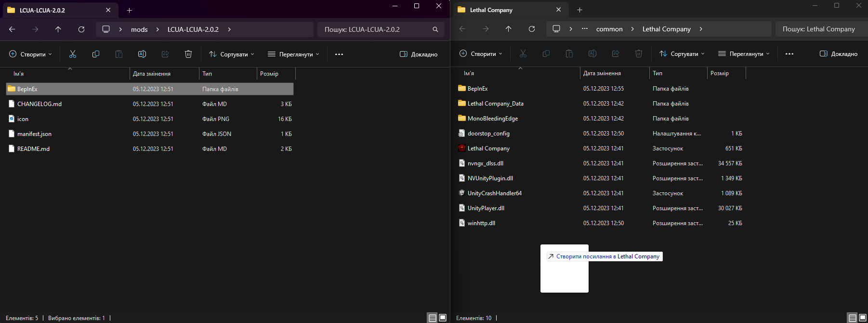Select UnityPlayer.dll file

600,208
